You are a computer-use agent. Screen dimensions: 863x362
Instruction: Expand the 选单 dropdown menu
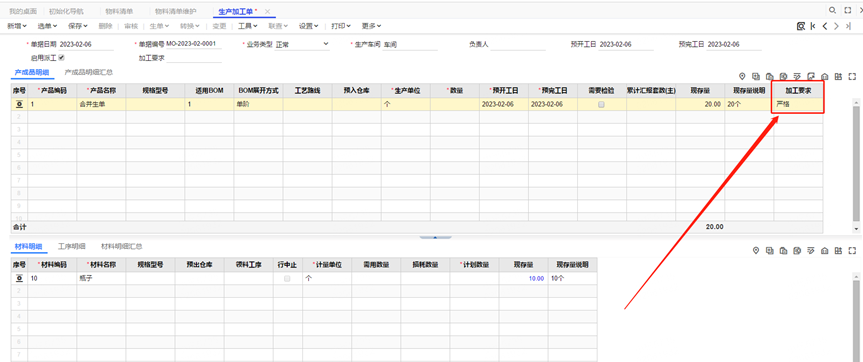[x=47, y=26]
